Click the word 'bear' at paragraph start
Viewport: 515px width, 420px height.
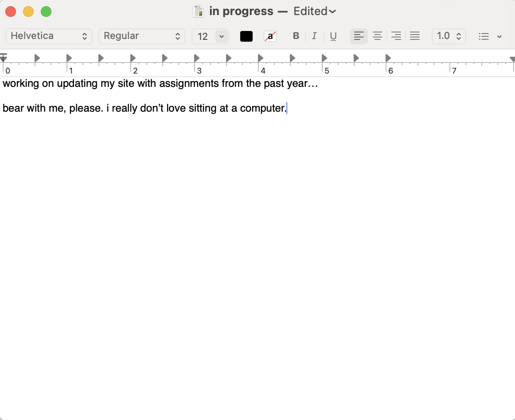(x=13, y=109)
